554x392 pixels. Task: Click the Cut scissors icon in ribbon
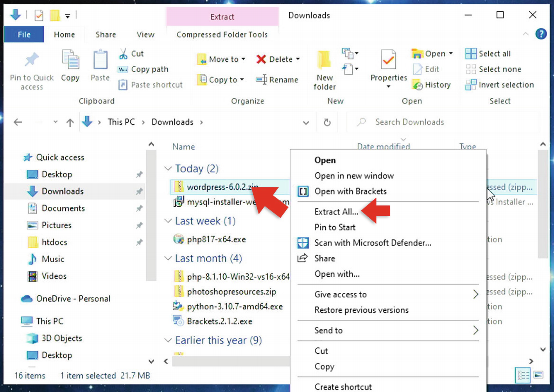[x=124, y=54]
